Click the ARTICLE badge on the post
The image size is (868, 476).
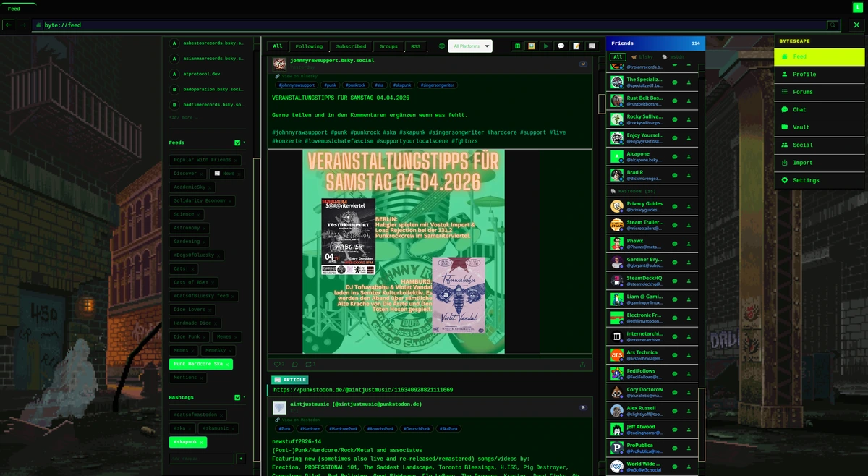click(290, 379)
